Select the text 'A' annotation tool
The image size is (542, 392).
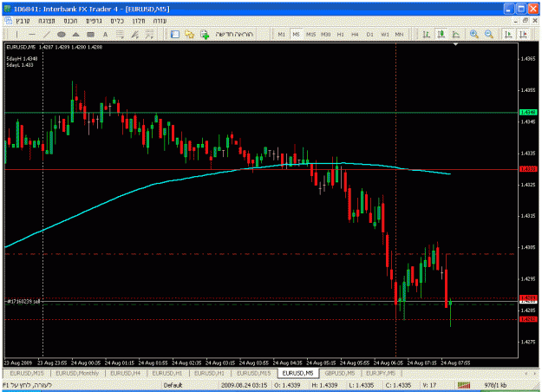coord(105,34)
